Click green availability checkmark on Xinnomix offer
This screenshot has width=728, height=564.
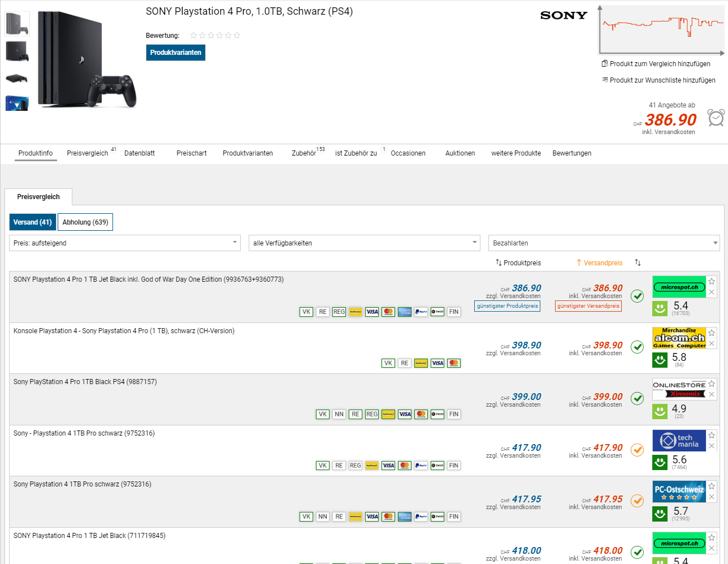pyautogui.click(x=637, y=398)
